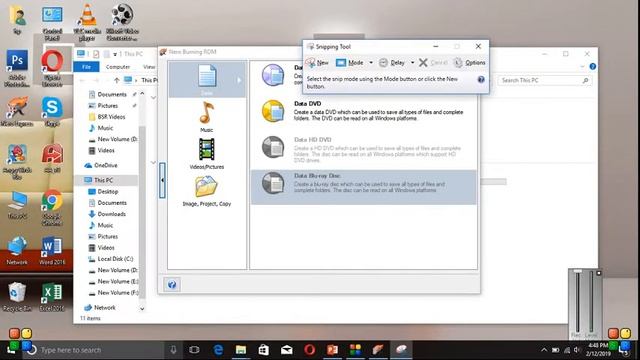The width and height of the screenshot is (640, 360).
Task: Open Delay dropdown arrow
Action: click(x=412, y=62)
